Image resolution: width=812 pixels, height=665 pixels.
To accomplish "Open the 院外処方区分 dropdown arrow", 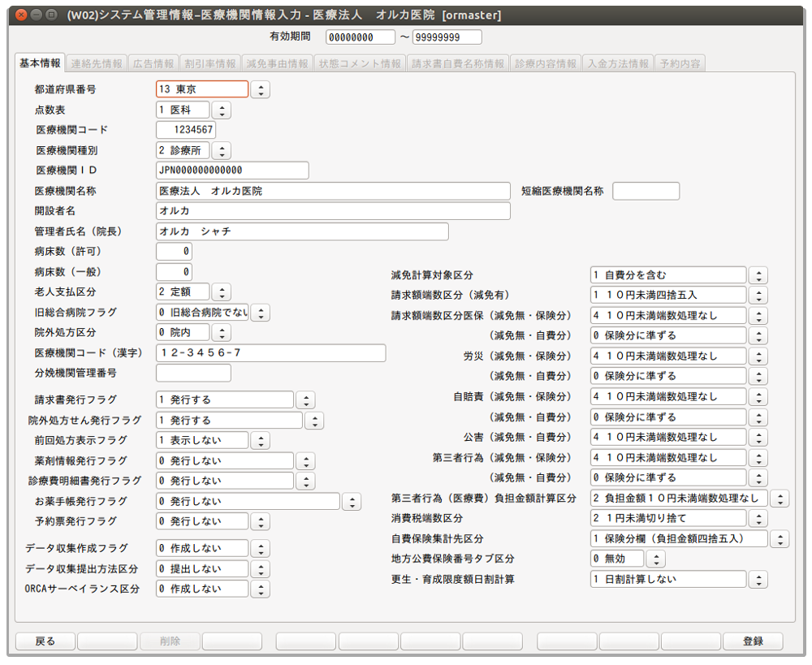I will pyautogui.click(x=222, y=333).
